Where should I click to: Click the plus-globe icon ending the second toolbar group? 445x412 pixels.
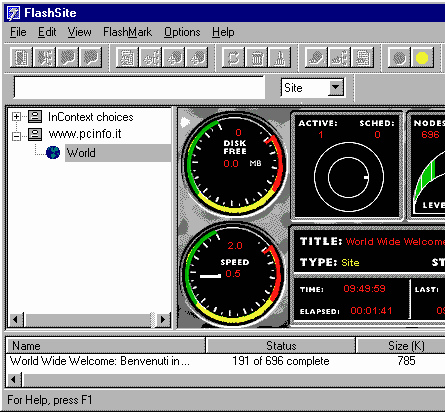click(x=197, y=58)
